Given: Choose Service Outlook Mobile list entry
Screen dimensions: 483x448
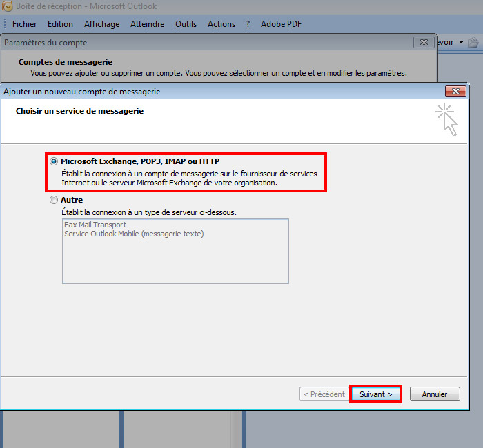Looking at the screenshot, I should (134, 234).
